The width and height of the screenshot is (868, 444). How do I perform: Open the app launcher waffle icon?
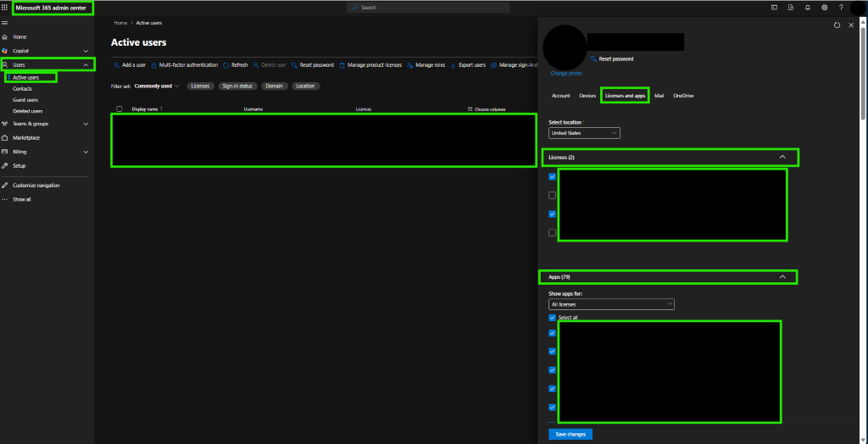(x=5, y=8)
